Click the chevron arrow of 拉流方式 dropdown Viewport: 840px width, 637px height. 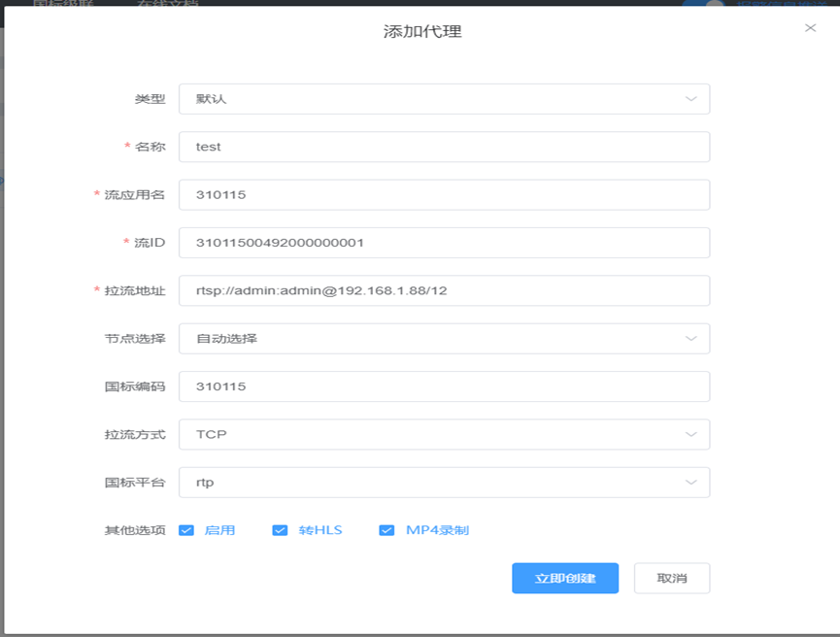[691, 434]
